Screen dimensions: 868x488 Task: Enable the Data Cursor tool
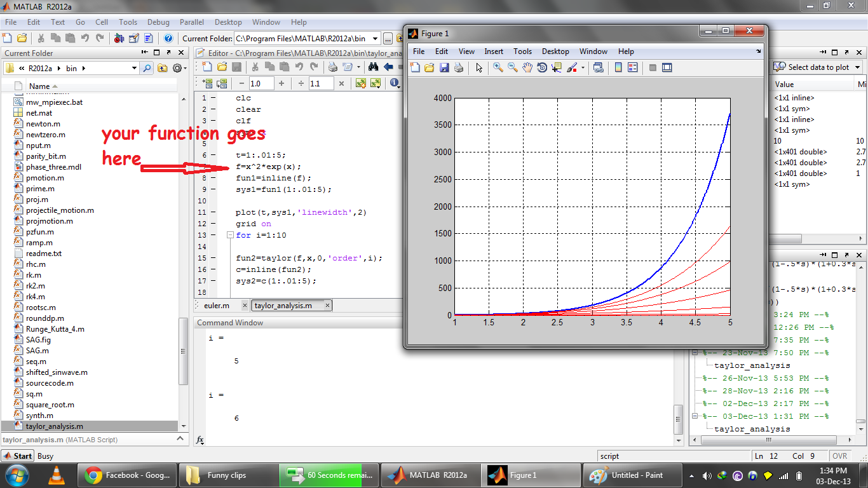pyautogui.click(x=557, y=67)
